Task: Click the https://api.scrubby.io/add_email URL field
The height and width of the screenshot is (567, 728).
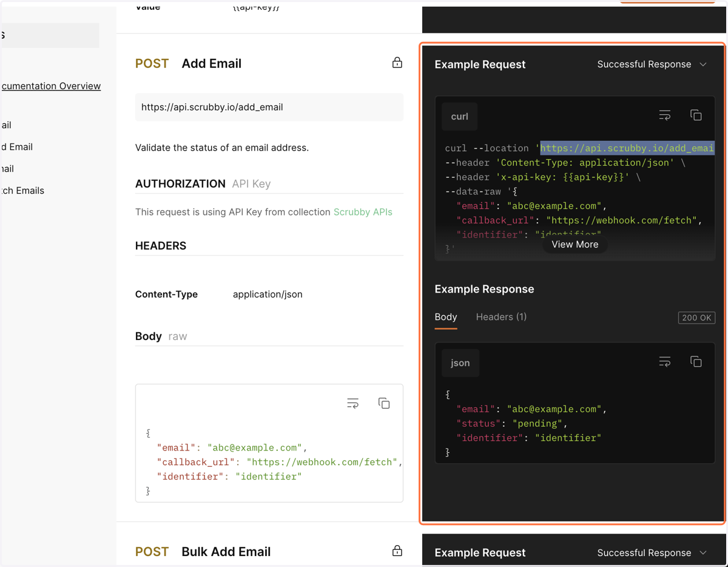Action: 269,107
